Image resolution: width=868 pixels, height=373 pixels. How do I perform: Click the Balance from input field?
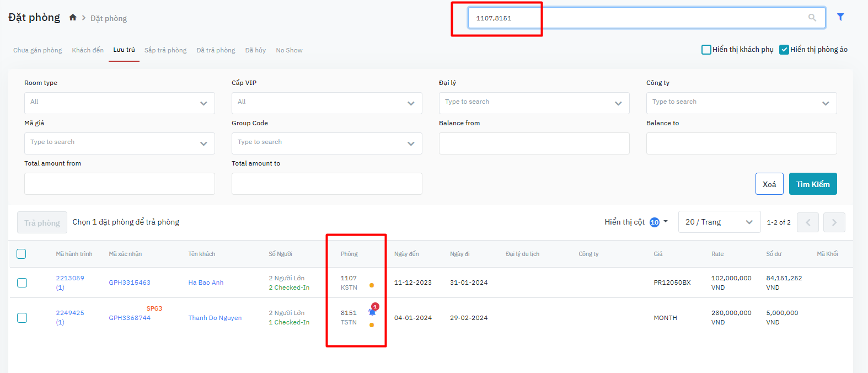(x=534, y=143)
